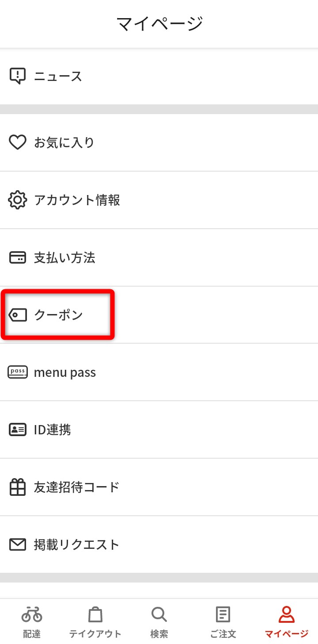The width and height of the screenshot is (318, 644).
Task: Tap the coupon tag icon
Action: click(x=18, y=315)
